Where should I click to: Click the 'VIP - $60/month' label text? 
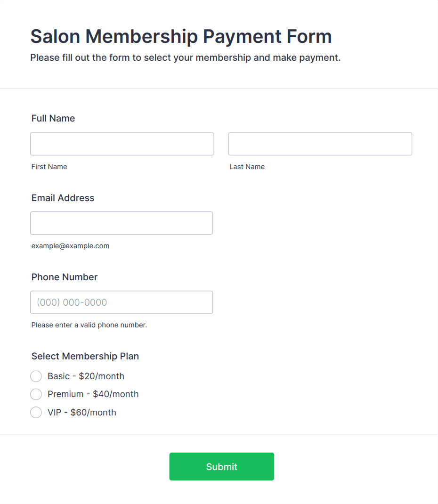pos(81,413)
